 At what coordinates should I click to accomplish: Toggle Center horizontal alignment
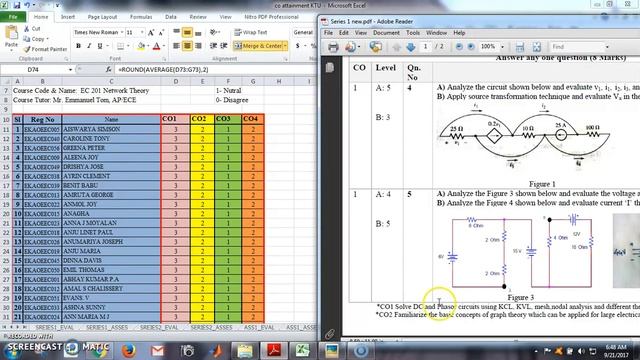point(187,46)
